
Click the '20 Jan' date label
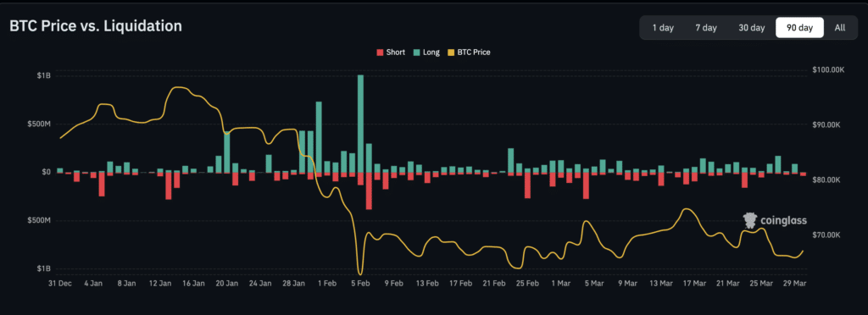(227, 283)
